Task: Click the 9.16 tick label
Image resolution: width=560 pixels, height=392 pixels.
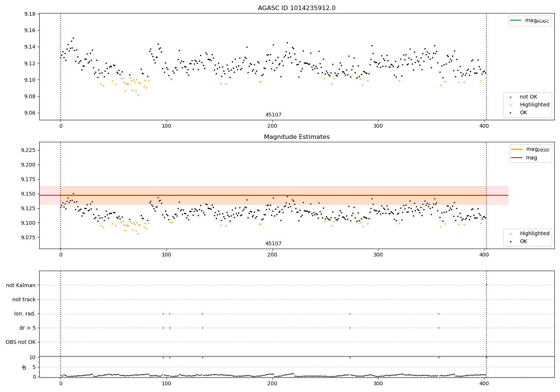Action: 29,31
